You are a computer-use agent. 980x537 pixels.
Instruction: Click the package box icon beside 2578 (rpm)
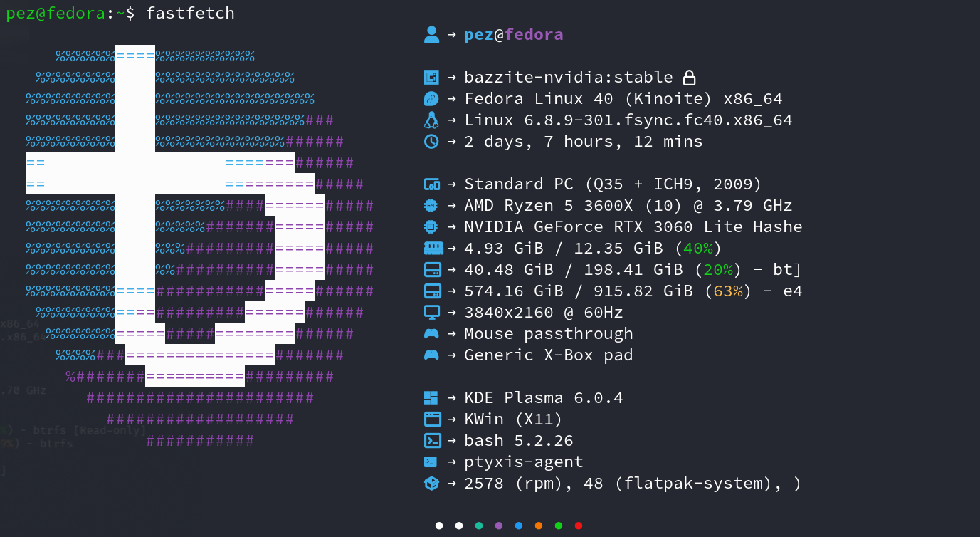pos(432,483)
